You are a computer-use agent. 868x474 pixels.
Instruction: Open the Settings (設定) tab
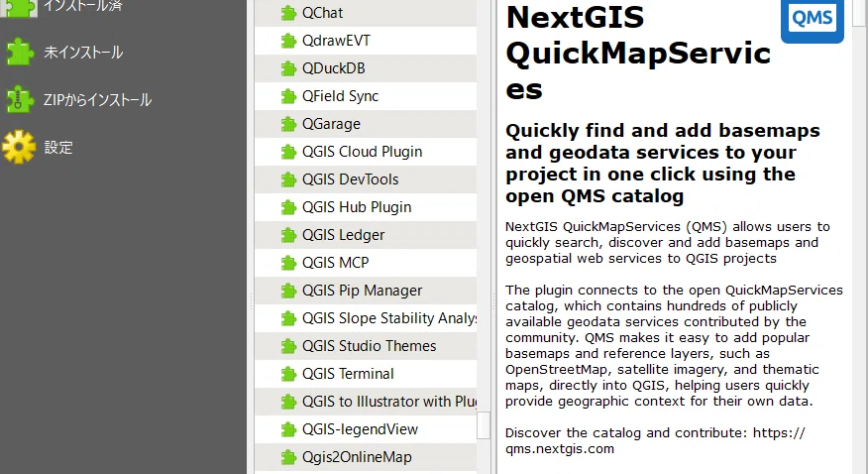coord(58,148)
